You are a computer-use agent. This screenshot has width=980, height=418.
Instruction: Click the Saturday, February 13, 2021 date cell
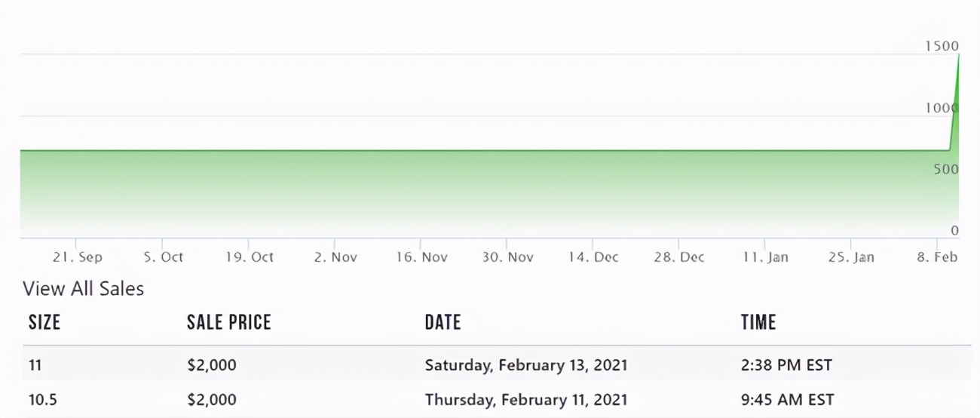click(525, 365)
